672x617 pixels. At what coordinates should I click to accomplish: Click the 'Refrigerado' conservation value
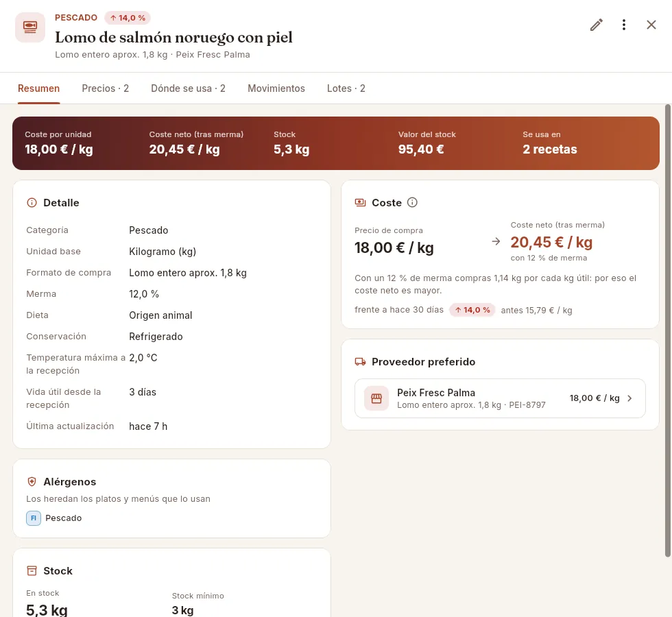coord(156,337)
